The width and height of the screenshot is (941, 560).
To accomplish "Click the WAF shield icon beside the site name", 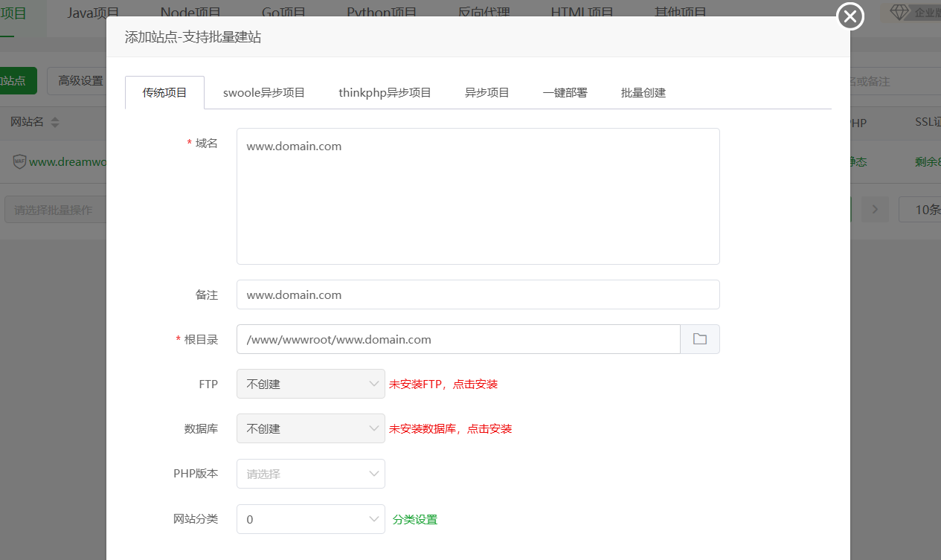I will click(19, 161).
